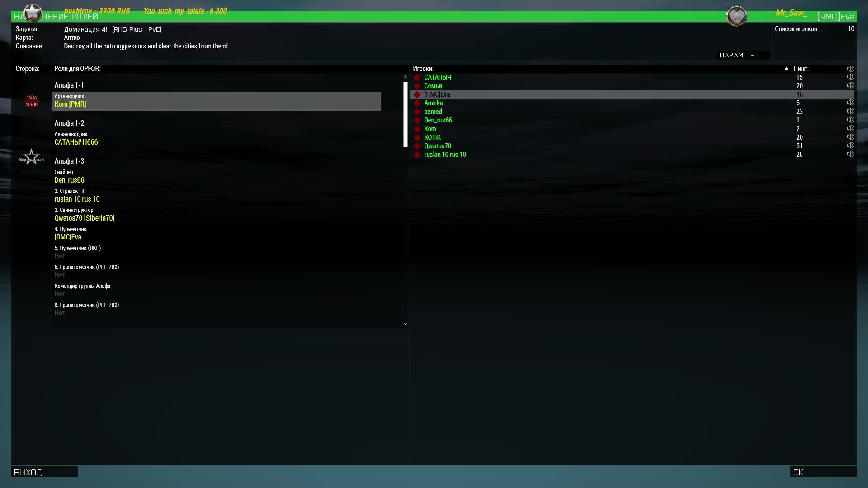
Task: Mute voice for player Den_rus66
Action: click(850, 120)
